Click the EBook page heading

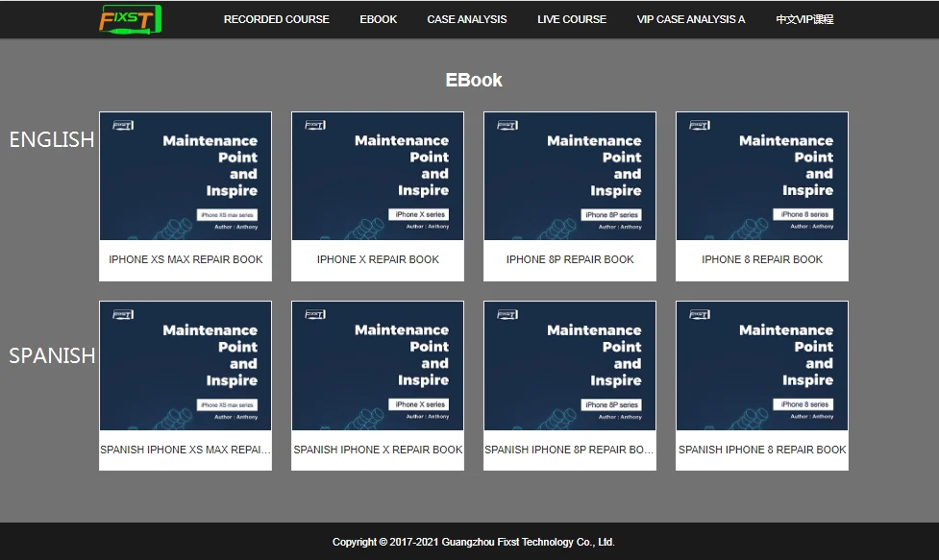474,80
